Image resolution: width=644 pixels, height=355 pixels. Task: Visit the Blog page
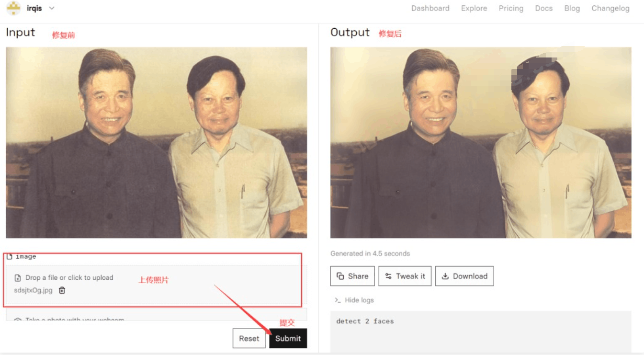[572, 8]
